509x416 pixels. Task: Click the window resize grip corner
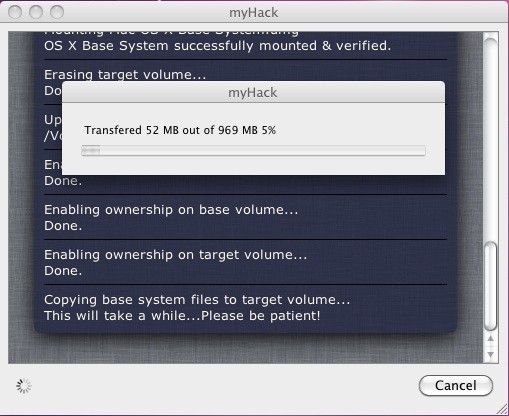click(x=502, y=409)
